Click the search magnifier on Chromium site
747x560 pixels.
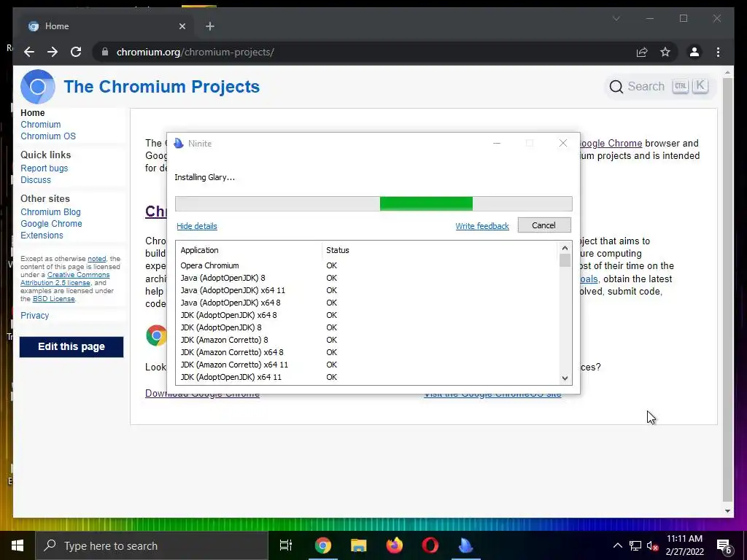[x=616, y=87]
